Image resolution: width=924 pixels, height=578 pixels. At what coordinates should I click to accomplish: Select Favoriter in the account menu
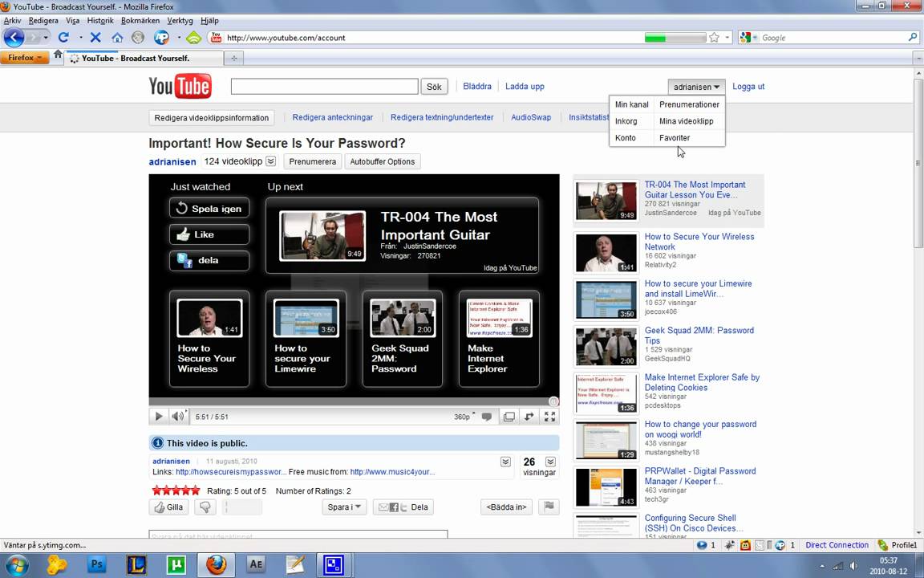pyautogui.click(x=674, y=137)
